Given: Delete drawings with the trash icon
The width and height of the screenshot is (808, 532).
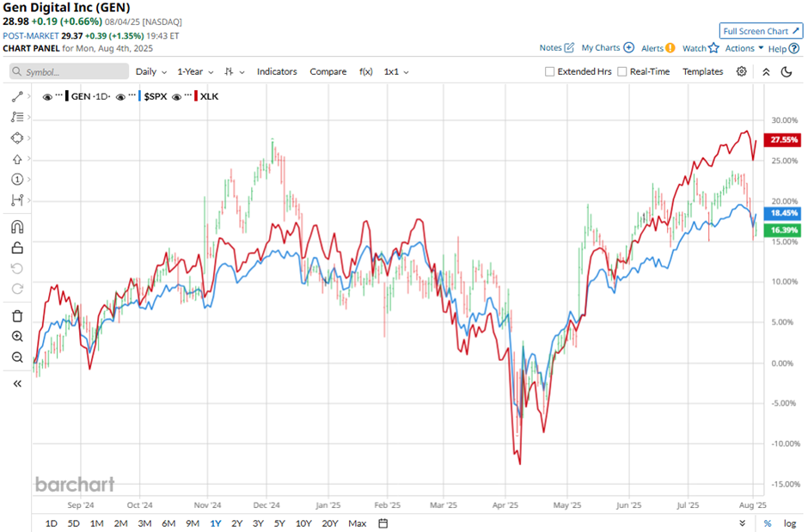Looking at the screenshot, I should (17, 316).
